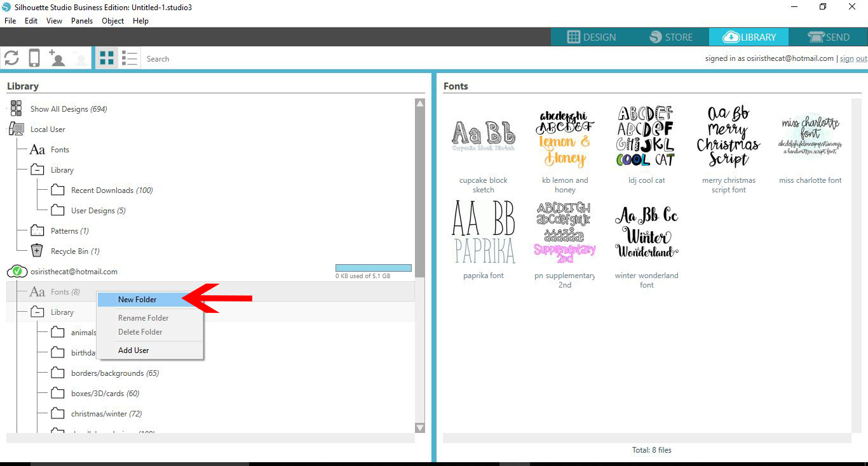The height and width of the screenshot is (466, 868).
Task: Collapse the Local User Library node
Action: pos(37,170)
